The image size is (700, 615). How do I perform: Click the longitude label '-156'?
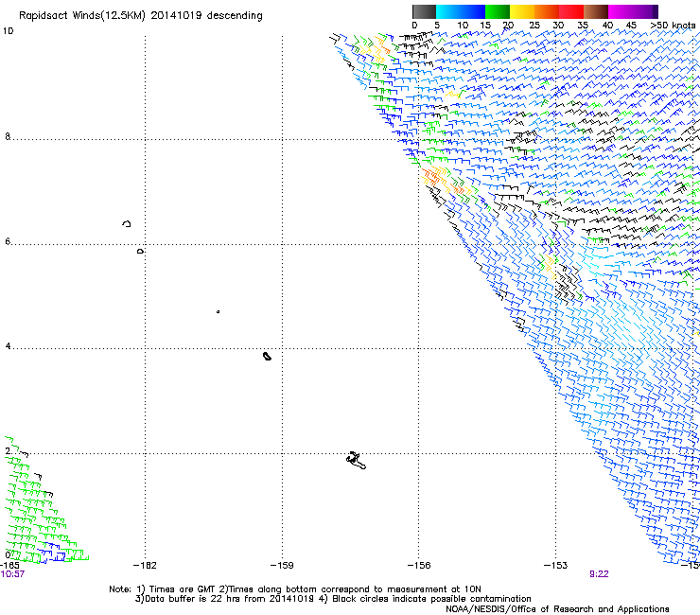click(419, 566)
